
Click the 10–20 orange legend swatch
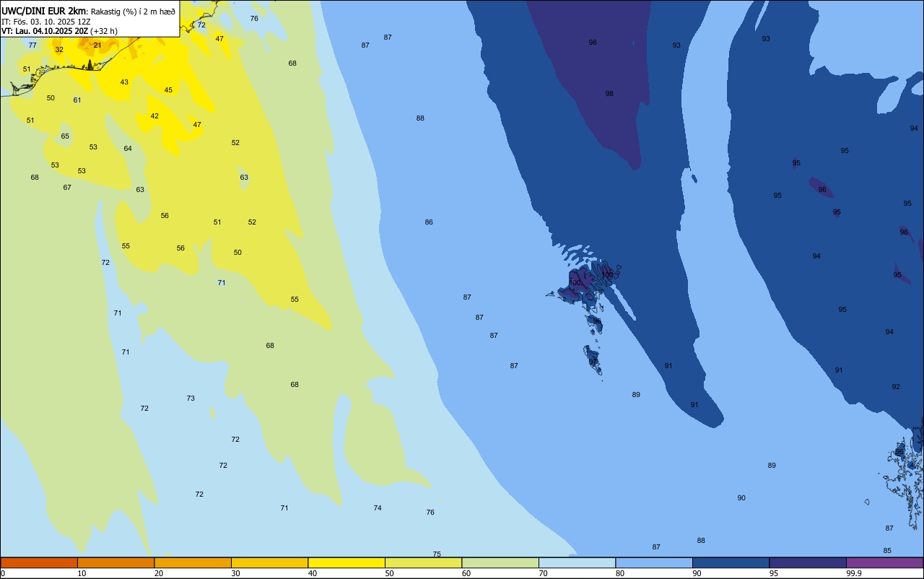(x=115, y=562)
